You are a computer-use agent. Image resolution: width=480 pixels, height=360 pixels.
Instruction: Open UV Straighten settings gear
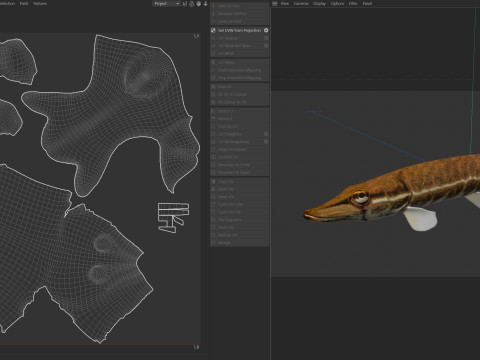tap(266, 134)
